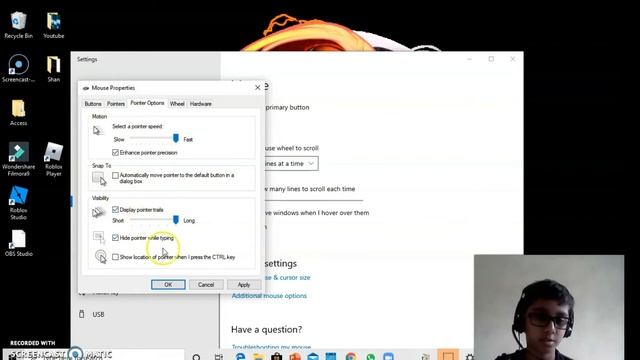This screenshot has width=640, height=360.
Task: Open the mouse & cursor size link
Action: pos(287,278)
